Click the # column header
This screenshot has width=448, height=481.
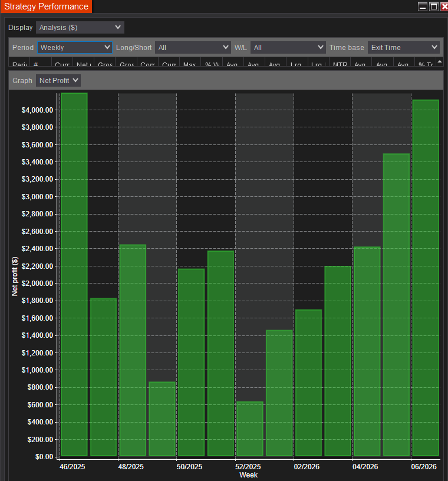(x=36, y=64)
